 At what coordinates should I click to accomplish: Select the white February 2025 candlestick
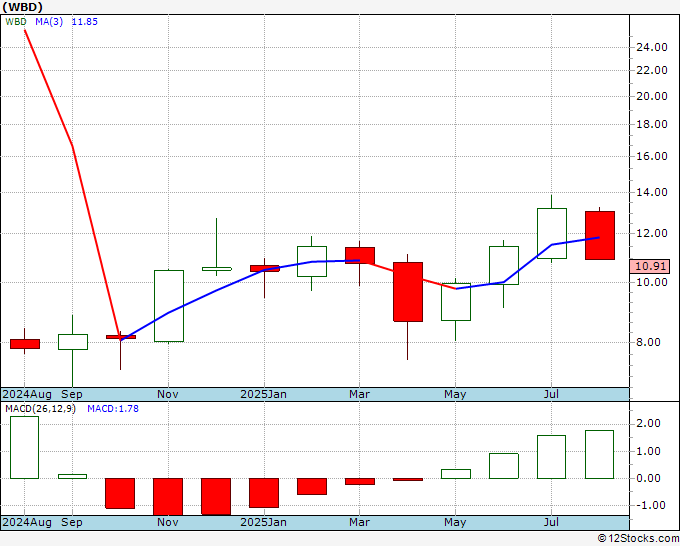tap(312, 261)
